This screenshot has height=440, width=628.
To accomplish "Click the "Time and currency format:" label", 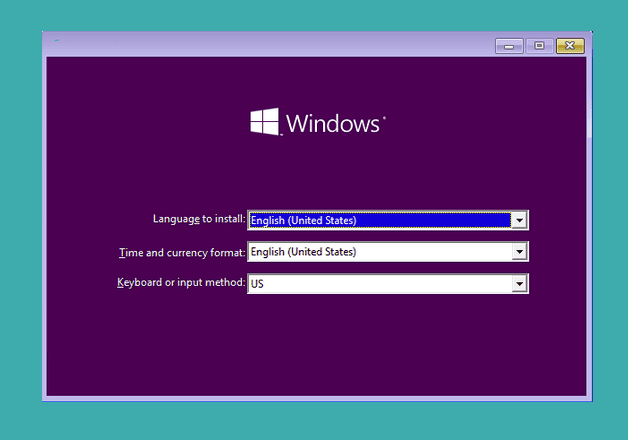I will (x=182, y=253).
